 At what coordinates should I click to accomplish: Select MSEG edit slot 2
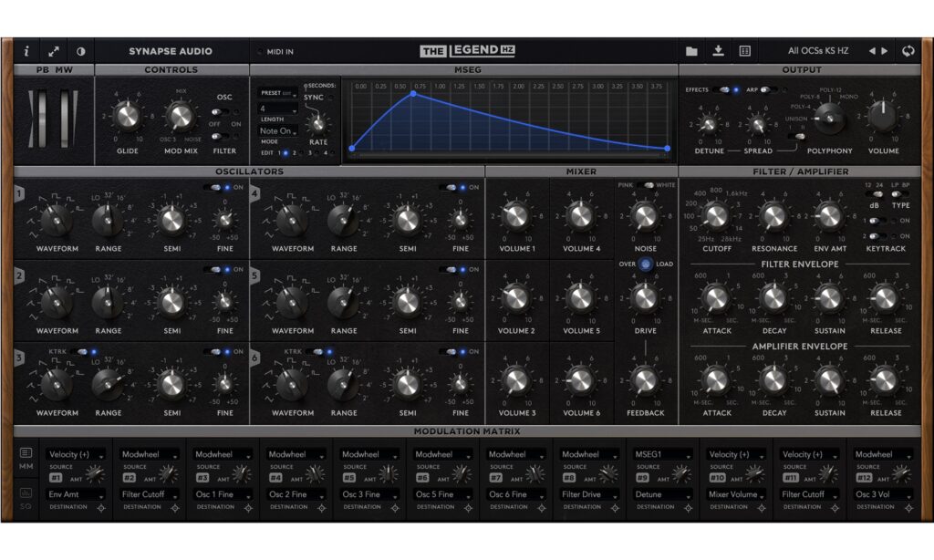pos(301,154)
